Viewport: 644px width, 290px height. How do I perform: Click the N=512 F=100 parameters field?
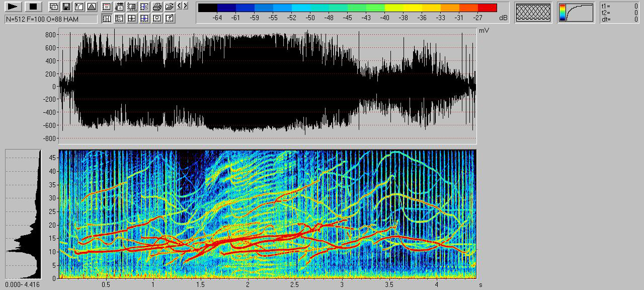click(x=51, y=19)
